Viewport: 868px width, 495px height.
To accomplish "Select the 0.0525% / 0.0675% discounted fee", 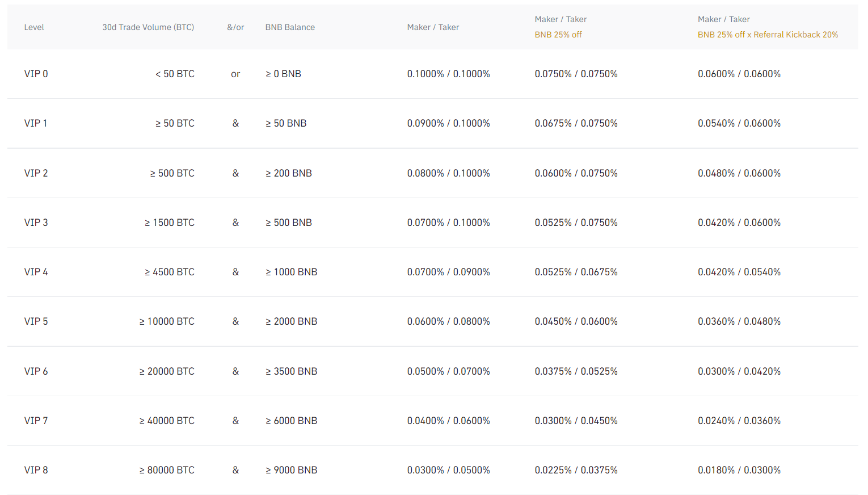I will [576, 272].
